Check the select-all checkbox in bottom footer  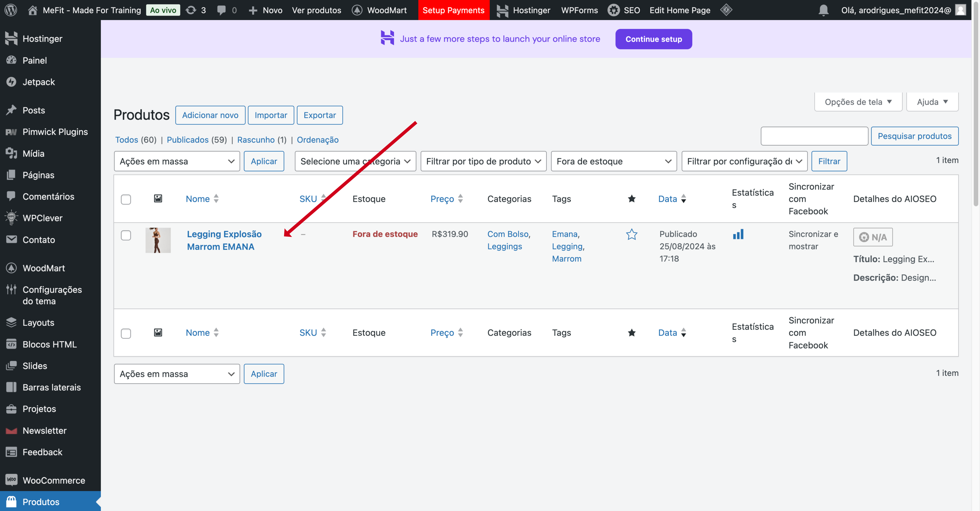point(126,333)
